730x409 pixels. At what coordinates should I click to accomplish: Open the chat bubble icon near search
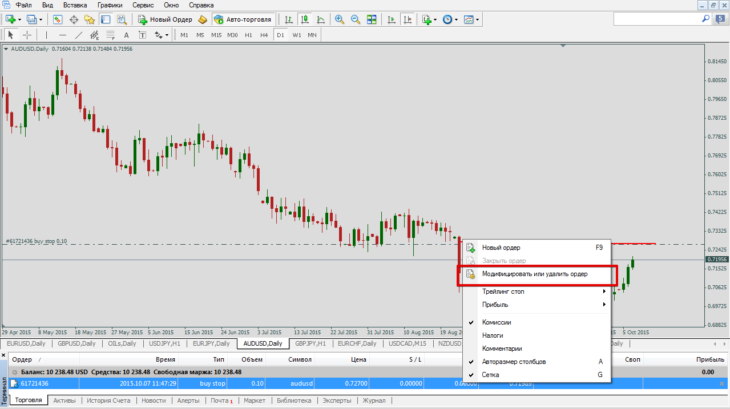721,19
